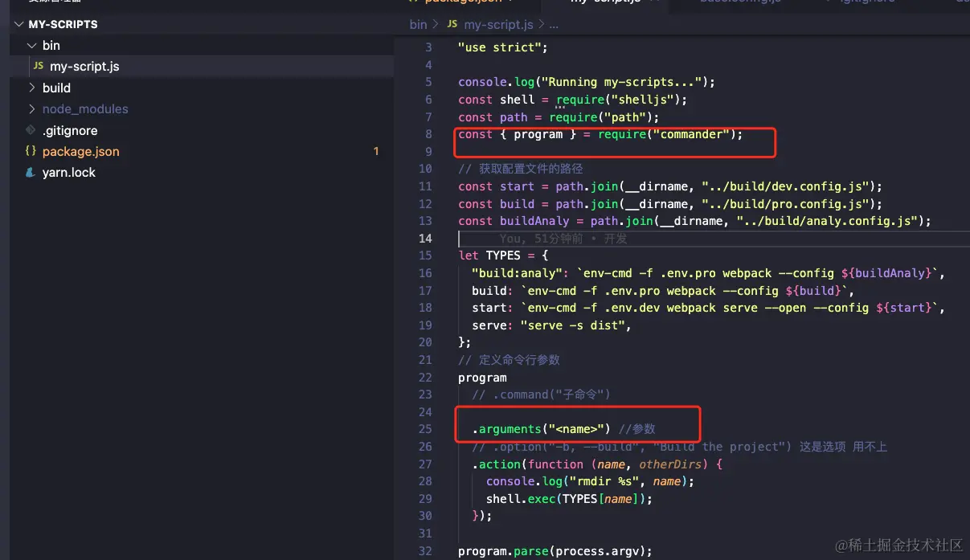
Task: Click program.parse(process.argv) on line 32
Action: (x=555, y=551)
